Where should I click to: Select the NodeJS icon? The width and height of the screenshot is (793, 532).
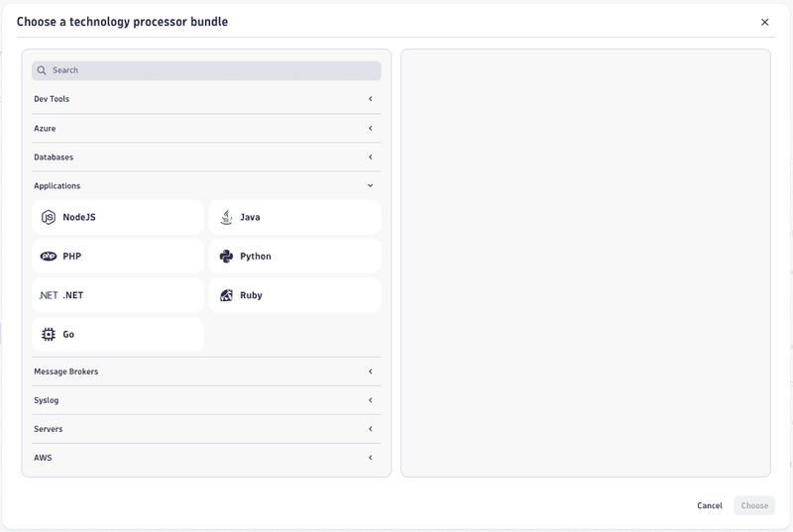point(49,217)
